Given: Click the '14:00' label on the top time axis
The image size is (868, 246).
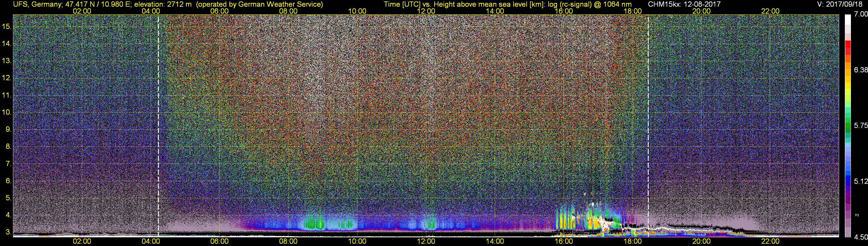Looking at the screenshot, I should tap(495, 11).
